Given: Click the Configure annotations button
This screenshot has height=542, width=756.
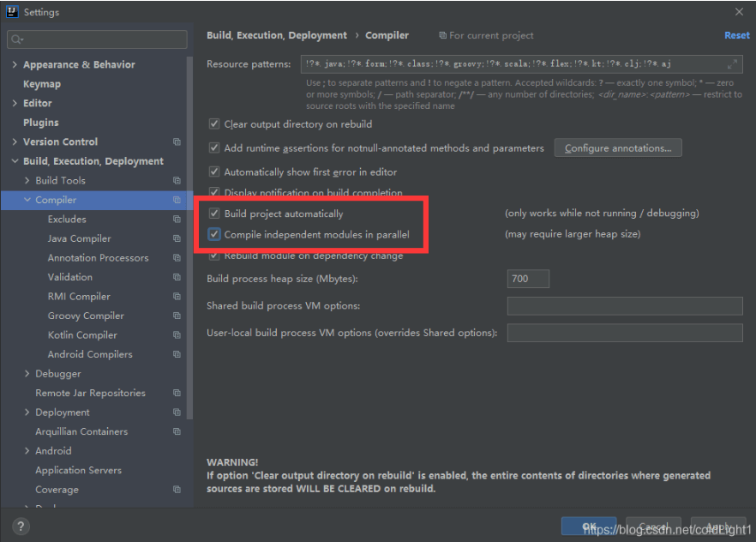Looking at the screenshot, I should pyautogui.click(x=618, y=148).
